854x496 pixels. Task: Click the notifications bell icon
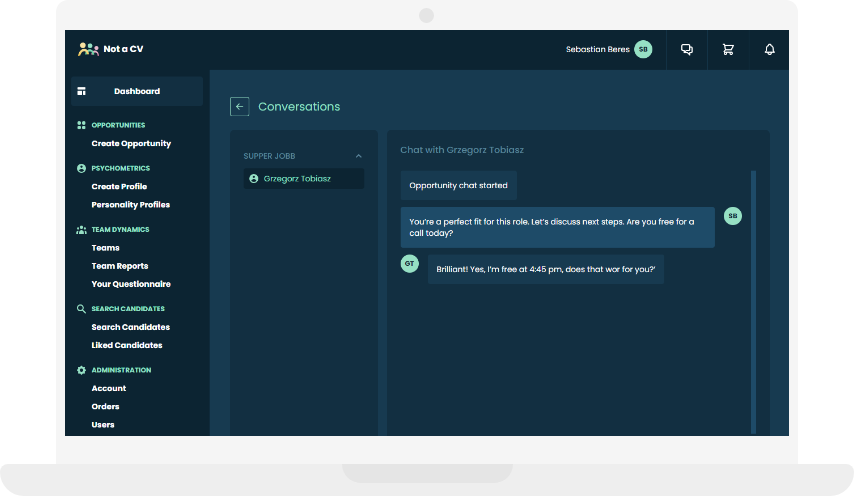coord(769,50)
